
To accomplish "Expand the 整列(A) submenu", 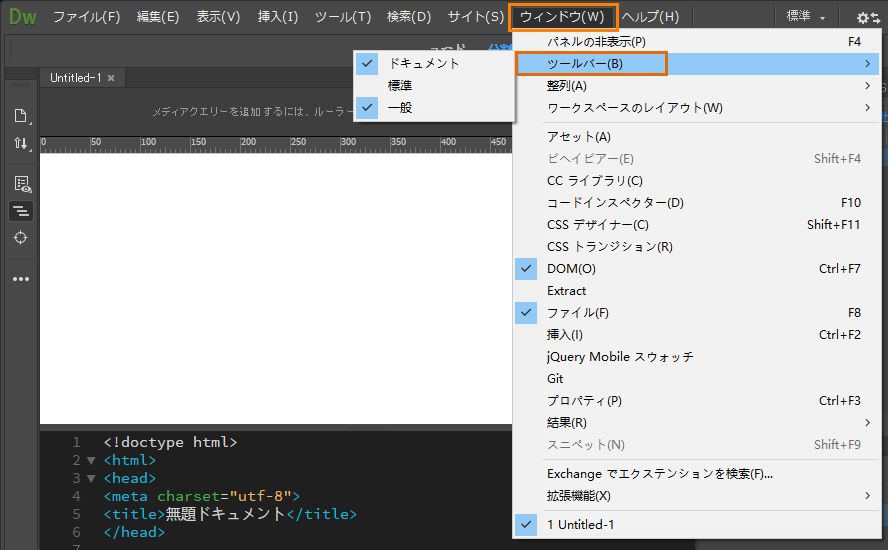I will click(697, 86).
